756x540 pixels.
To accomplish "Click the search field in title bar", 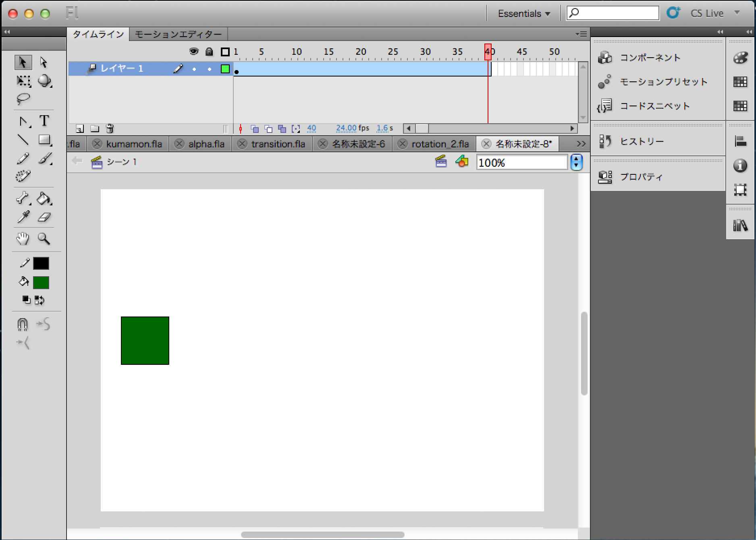I will (613, 13).
